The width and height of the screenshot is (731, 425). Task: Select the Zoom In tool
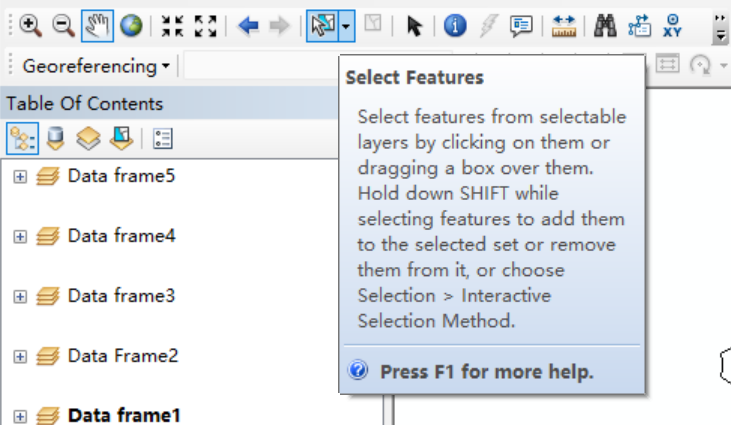pyautogui.click(x=30, y=27)
